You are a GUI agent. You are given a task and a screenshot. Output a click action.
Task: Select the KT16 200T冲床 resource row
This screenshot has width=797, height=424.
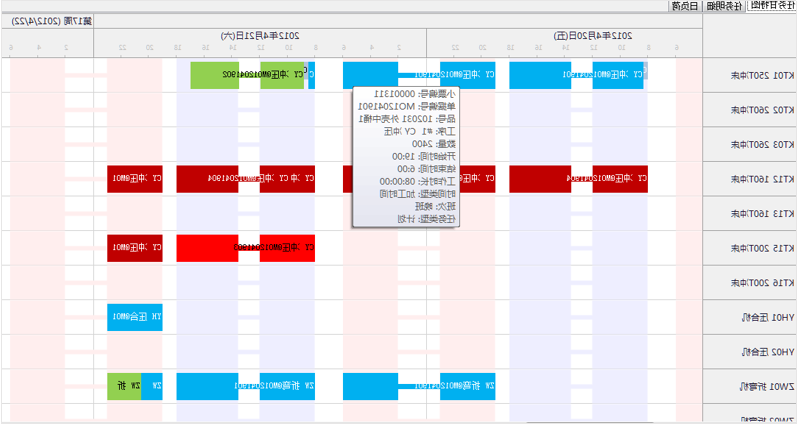coord(750,283)
